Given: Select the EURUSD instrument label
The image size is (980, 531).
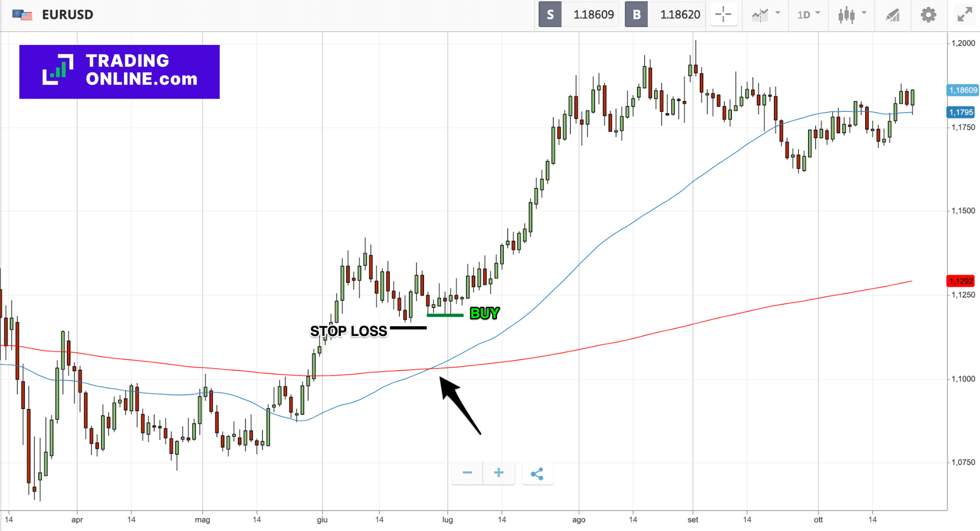Looking at the screenshot, I should click(68, 14).
